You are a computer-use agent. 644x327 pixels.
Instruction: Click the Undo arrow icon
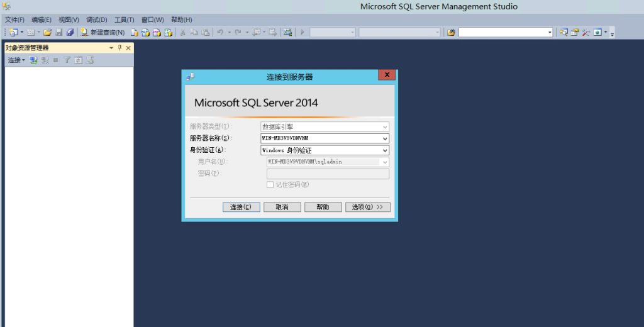pos(221,32)
